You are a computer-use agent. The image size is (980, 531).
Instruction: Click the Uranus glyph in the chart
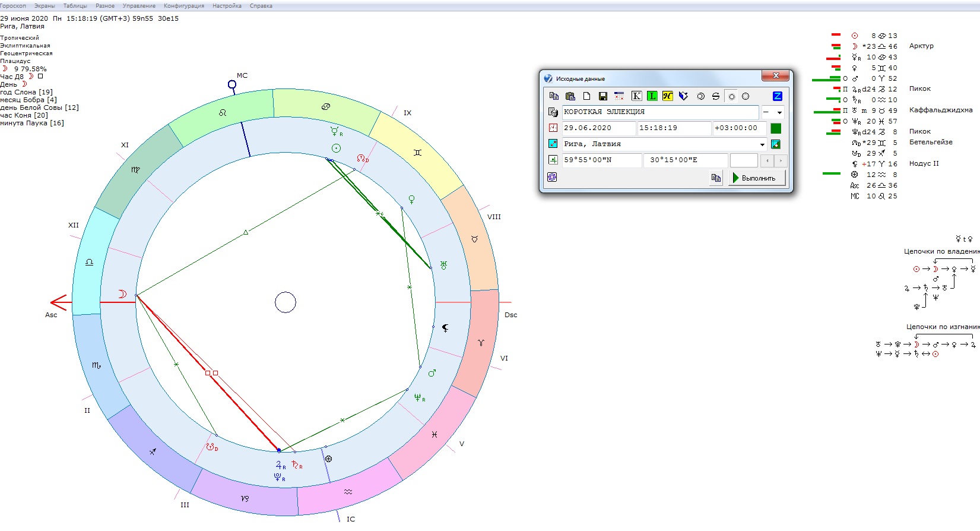coord(443,265)
